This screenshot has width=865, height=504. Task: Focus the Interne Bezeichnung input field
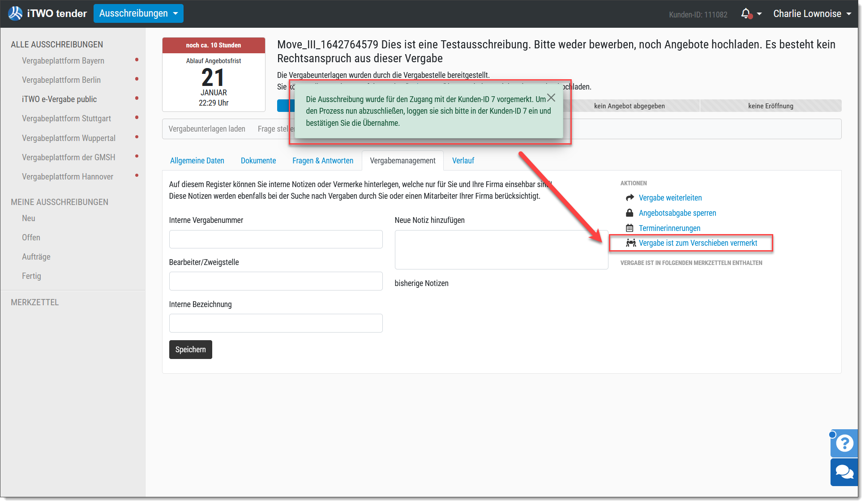276,323
